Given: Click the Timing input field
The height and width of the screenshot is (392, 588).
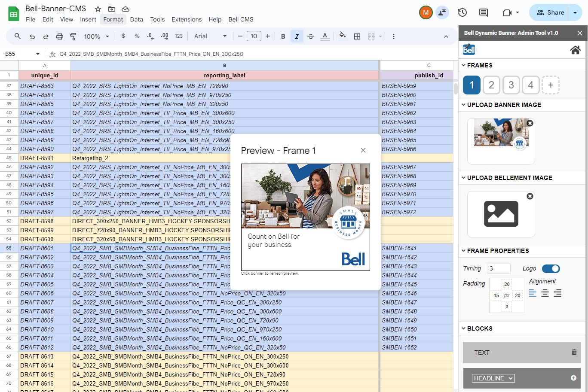Looking at the screenshot, I should [x=499, y=269].
